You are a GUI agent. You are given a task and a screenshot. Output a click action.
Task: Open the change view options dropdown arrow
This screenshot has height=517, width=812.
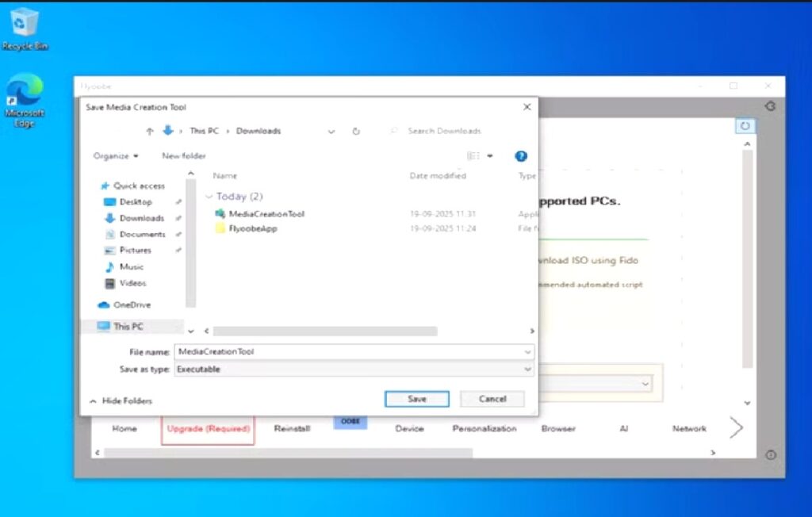(x=490, y=156)
